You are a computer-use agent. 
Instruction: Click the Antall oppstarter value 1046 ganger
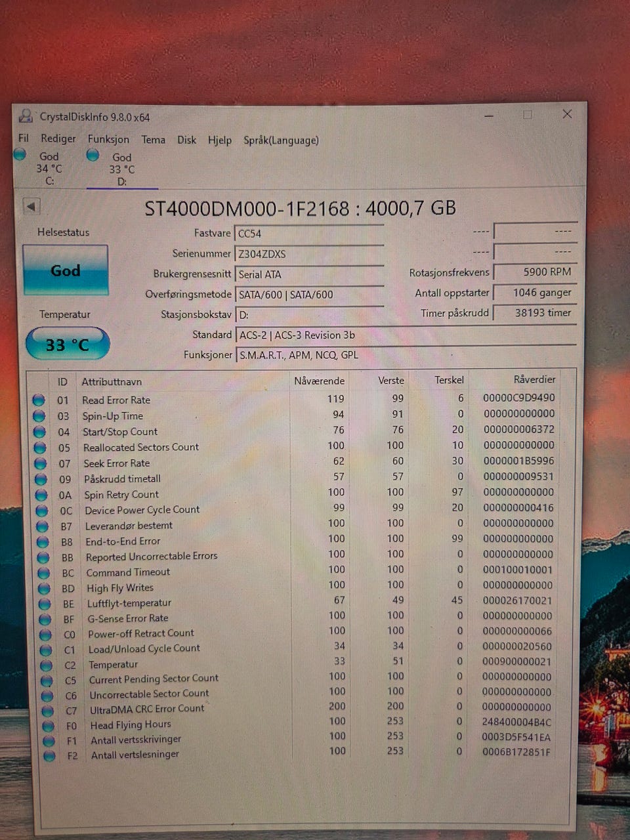535,293
